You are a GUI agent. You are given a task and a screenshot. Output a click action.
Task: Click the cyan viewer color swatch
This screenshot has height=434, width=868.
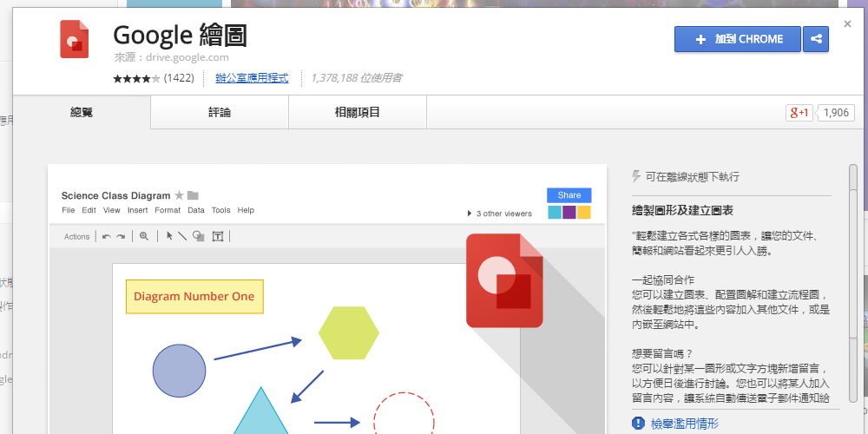pos(555,213)
